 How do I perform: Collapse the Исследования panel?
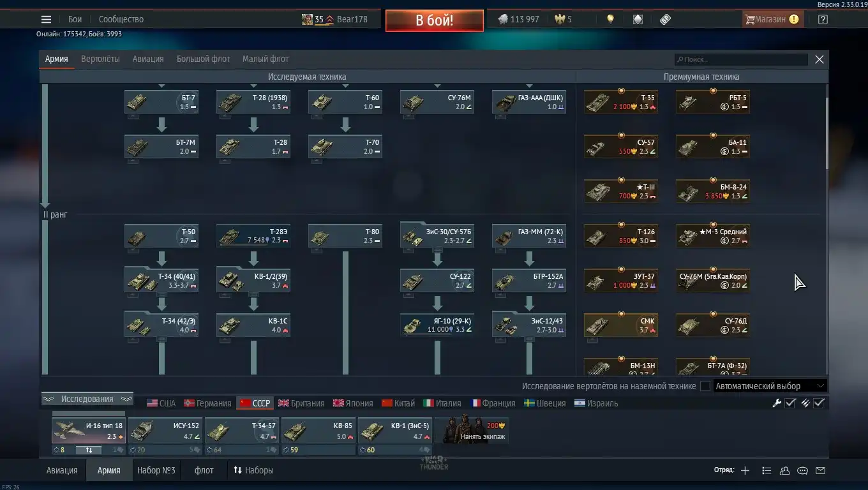(x=87, y=399)
